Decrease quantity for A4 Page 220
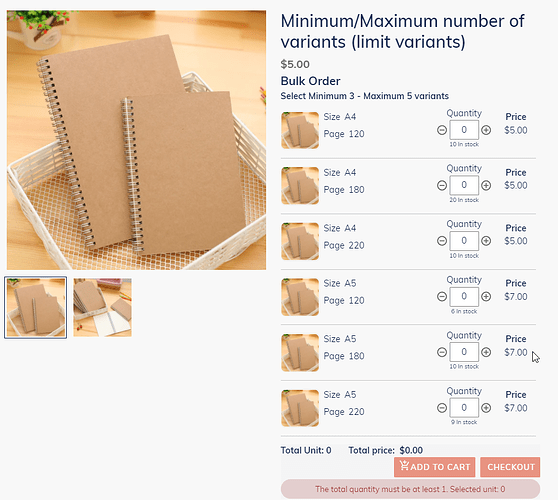Viewport: 558px width, 500px height. (442, 241)
